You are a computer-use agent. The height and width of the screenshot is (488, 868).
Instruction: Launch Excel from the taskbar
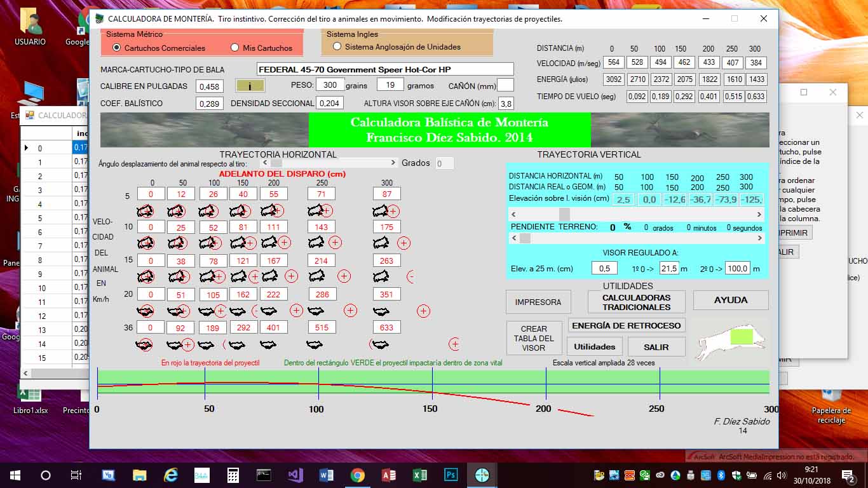click(x=419, y=475)
